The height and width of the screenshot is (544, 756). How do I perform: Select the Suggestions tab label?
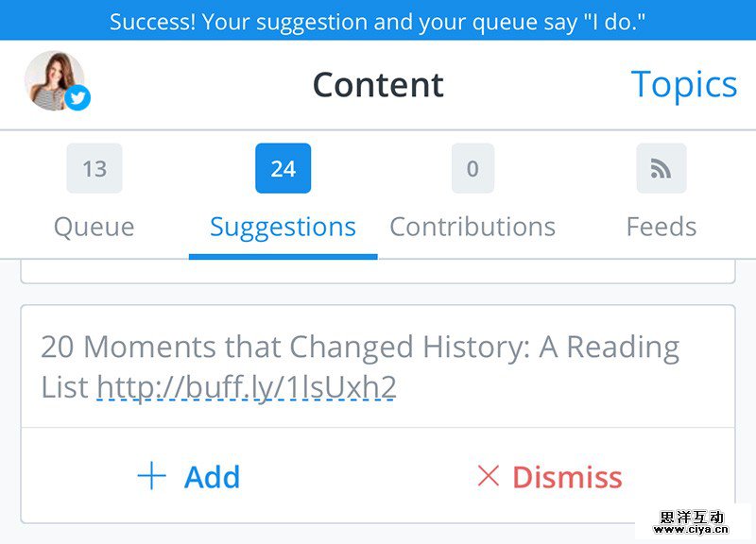(283, 227)
